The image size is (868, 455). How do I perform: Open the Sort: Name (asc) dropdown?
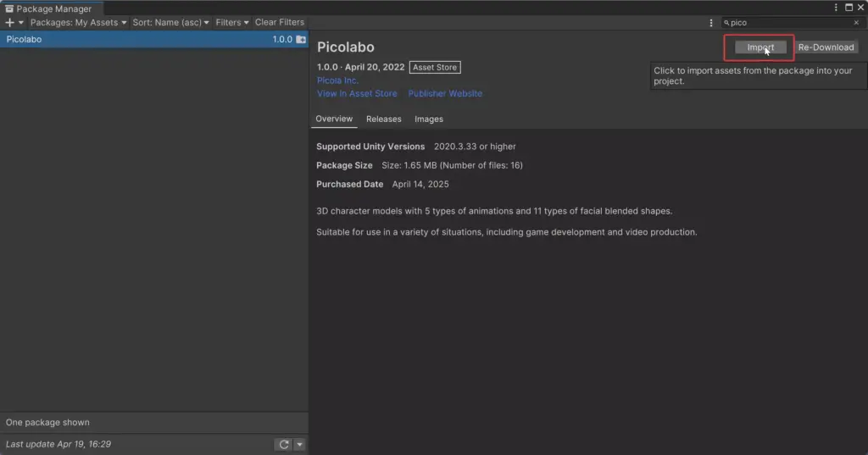click(x=170, y=23)
